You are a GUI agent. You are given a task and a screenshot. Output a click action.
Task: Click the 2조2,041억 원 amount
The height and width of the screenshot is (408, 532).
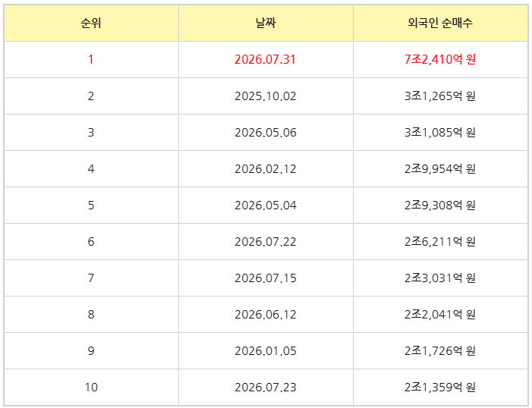pyautogui.click(x=440, y=315)
